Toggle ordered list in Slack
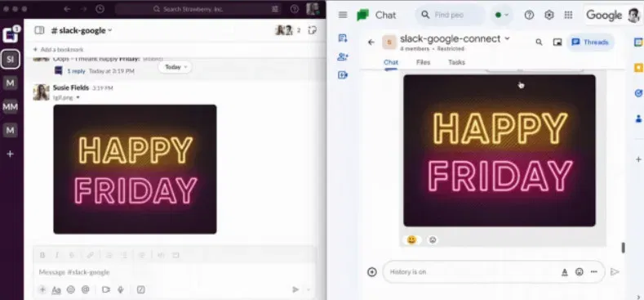This screenshot has height=300, width=644. pyautogui.click(x=109, y=255)
